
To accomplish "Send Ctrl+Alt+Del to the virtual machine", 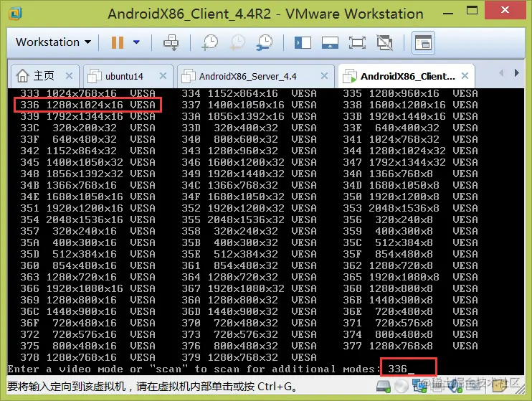I will 171,42.
